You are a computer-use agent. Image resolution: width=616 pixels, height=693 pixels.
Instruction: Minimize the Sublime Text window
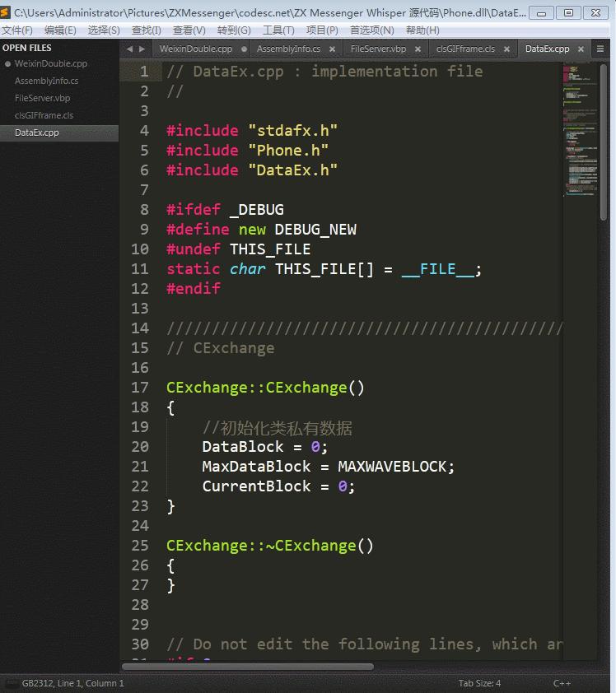541,13
